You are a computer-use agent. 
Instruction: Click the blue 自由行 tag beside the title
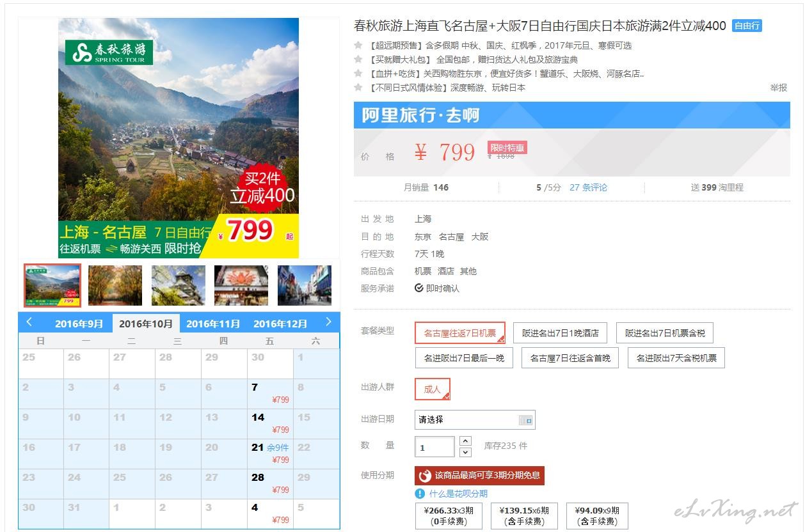pyautogui.click(x=747, y=26)
